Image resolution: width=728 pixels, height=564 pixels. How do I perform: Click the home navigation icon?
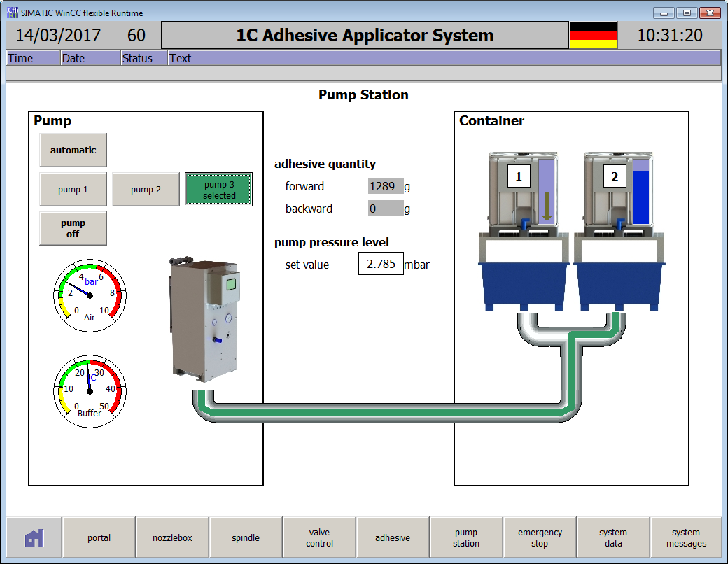tap(33, 537)
